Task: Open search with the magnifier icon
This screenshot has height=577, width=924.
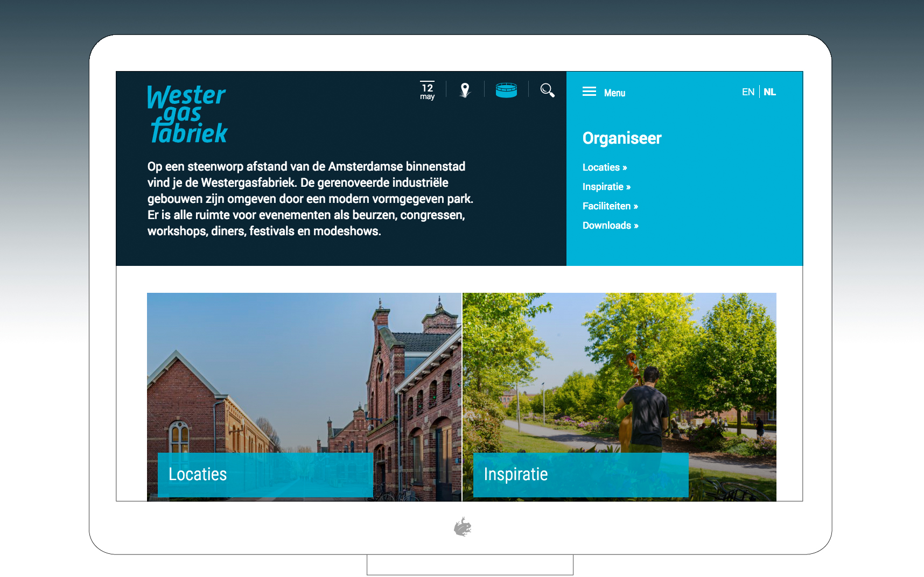Action: pos(547,90)
